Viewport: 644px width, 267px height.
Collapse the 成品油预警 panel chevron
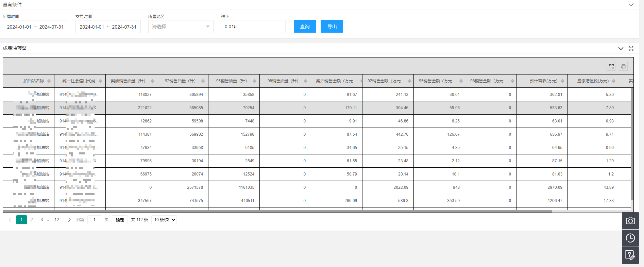(621, 49)
